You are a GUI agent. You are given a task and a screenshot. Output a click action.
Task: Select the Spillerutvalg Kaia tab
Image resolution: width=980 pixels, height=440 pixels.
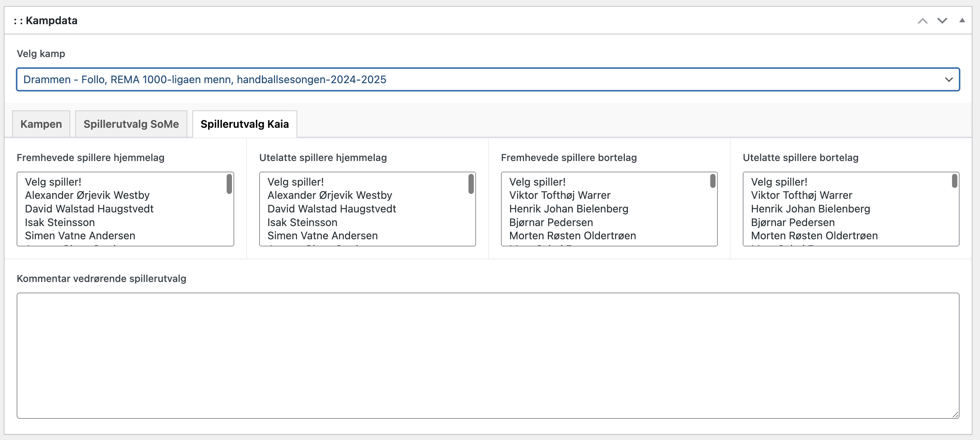coord(244,124)
